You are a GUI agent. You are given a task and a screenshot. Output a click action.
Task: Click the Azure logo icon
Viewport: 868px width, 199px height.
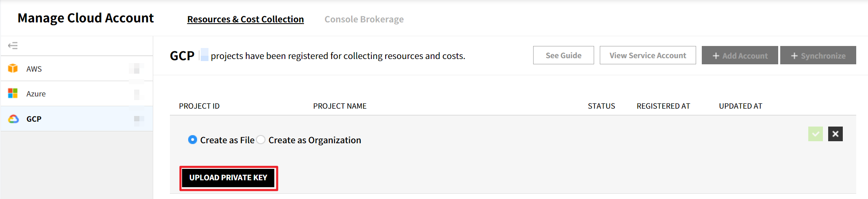[x=13, y=94]
